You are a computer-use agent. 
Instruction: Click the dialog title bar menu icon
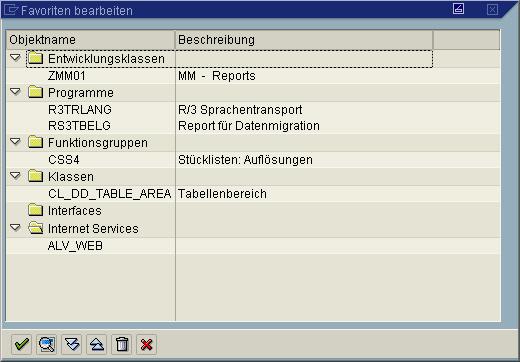(10, 10)
